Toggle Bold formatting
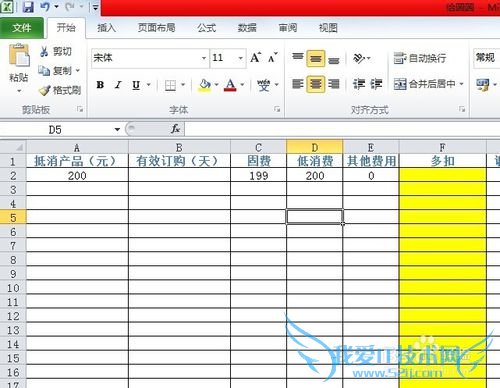The width and height of the screenshot is (500, 388). (100, 85)
